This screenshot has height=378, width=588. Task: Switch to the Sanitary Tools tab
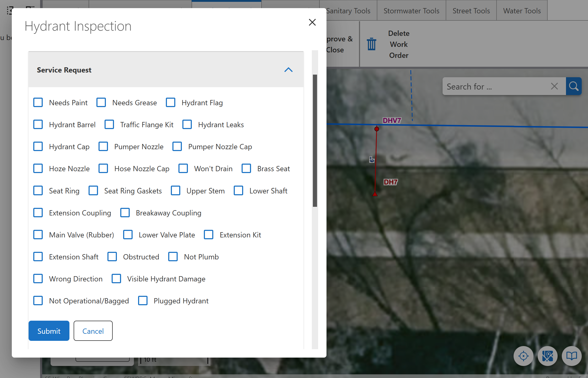tap(348, 11)
